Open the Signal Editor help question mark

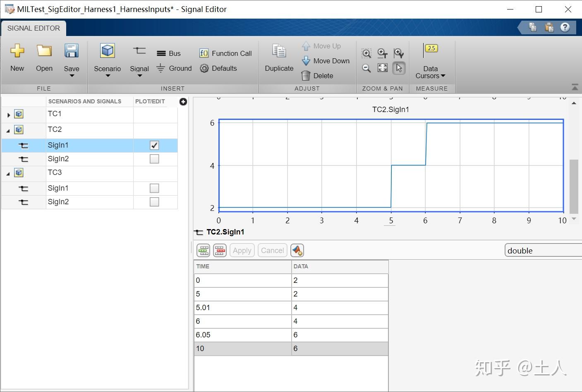pos(565,27)
